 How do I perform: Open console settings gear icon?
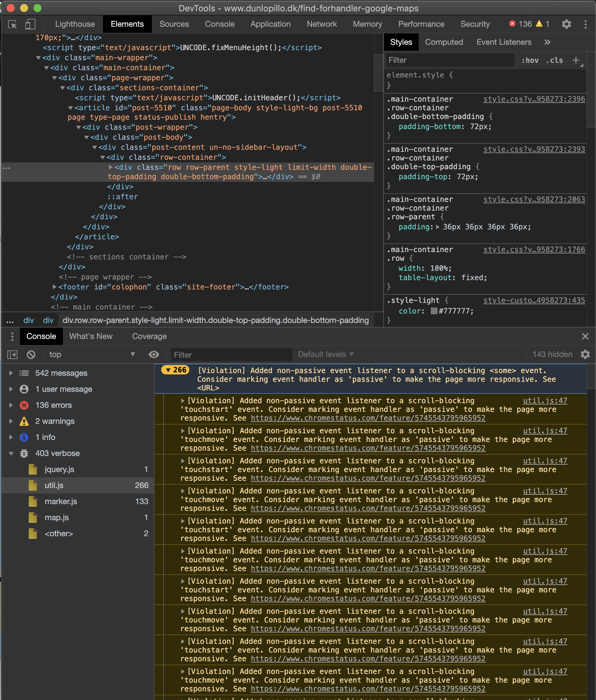[585, 355]
